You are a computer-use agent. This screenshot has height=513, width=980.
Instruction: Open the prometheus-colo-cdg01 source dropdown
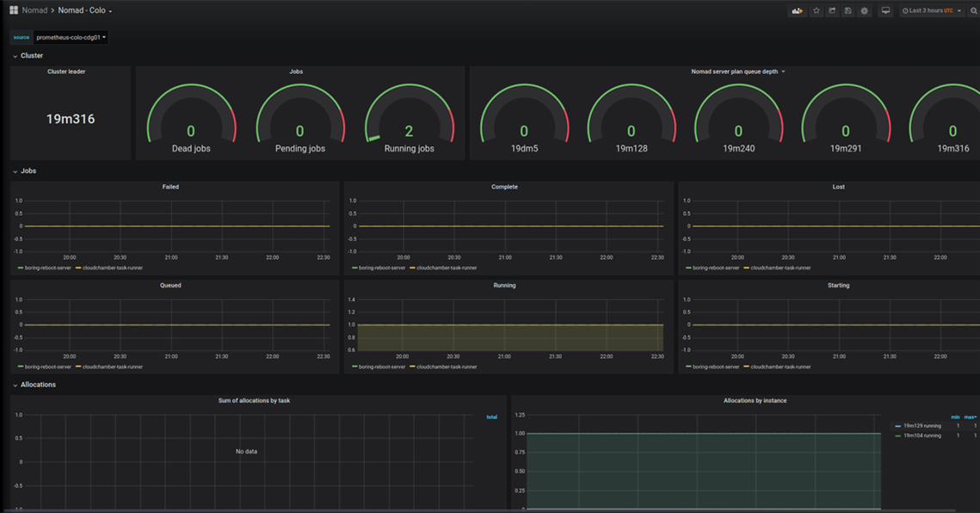click(71, 38)
